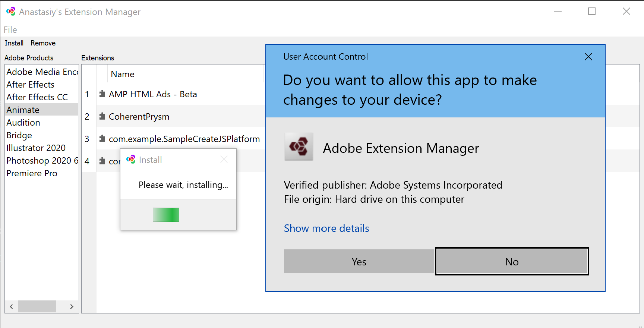Open the File menu

point(10,30)
